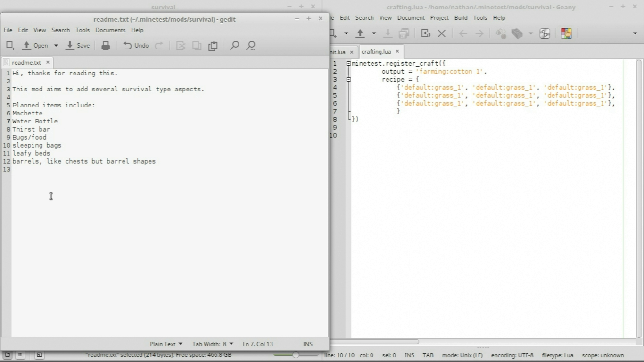
Task: Click the close file X icon in Geany toolbar
Action: 442,33
